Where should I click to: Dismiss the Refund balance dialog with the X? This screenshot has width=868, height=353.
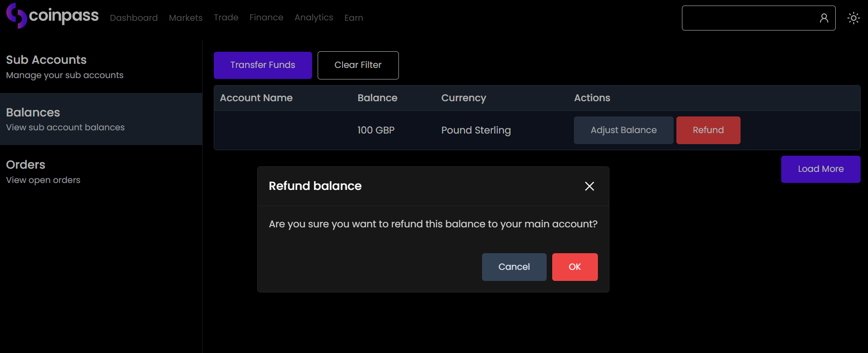coord(589,186)
